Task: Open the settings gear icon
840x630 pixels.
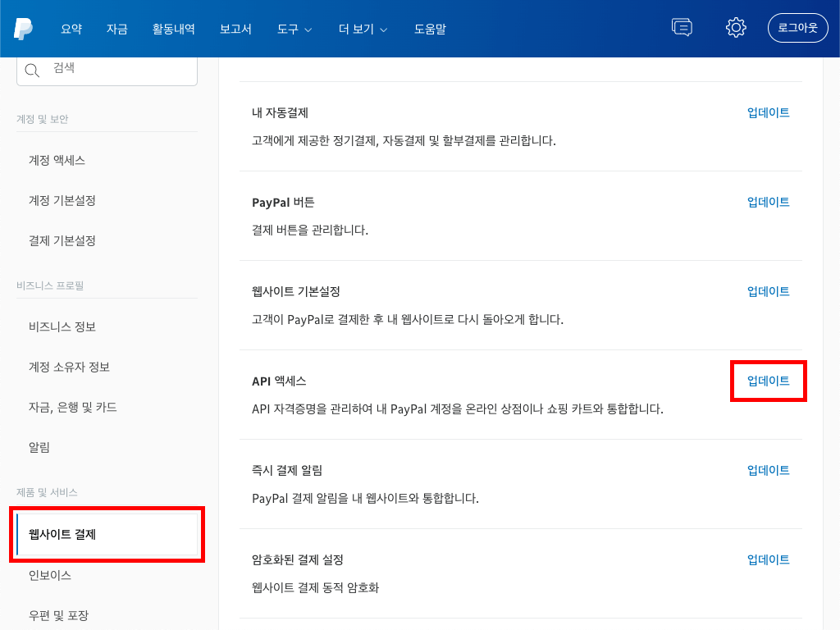Action: (x=736, y=27)
